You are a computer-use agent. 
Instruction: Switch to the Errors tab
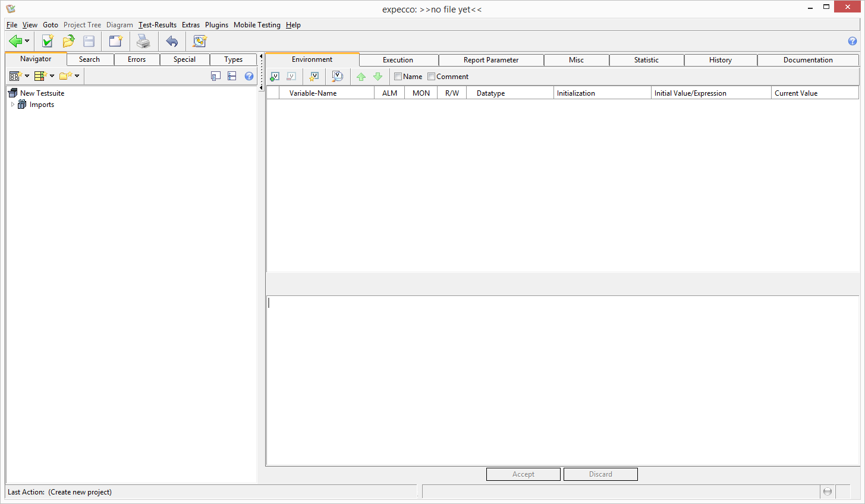136,59
